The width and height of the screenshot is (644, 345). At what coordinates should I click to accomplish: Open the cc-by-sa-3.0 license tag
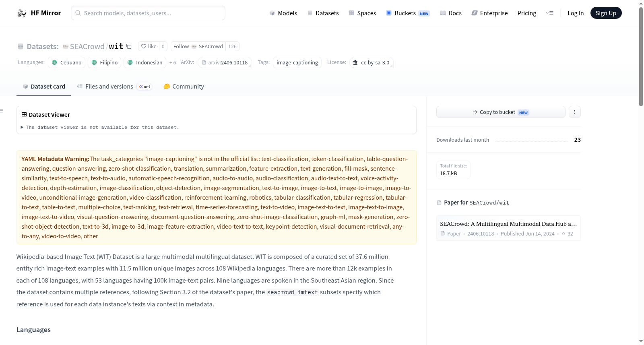(371, 62)
